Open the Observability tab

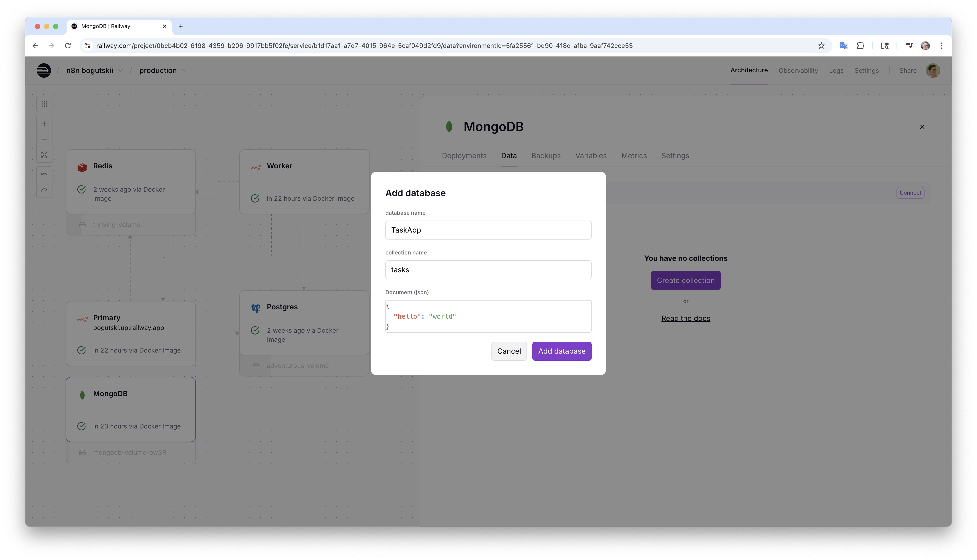coord(798,70)
